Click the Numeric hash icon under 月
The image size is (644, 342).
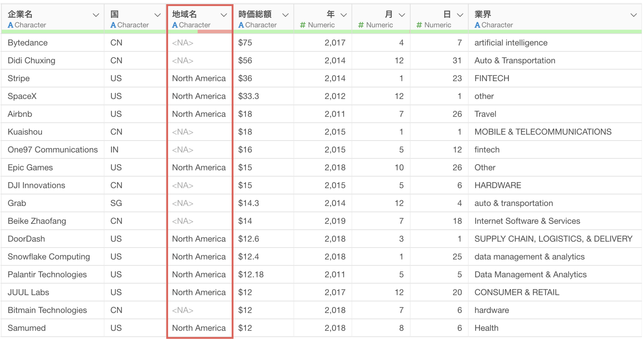pos(361,25)
